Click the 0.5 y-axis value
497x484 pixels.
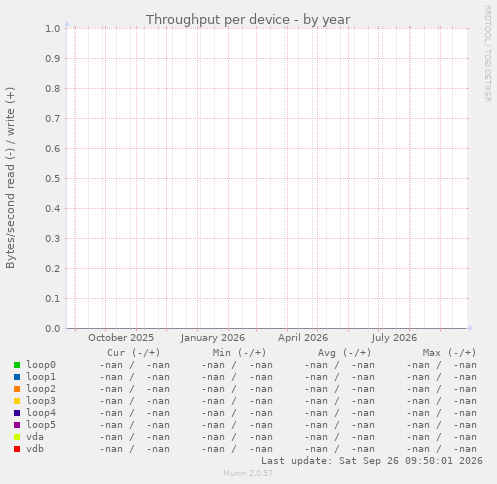[53, 178]
